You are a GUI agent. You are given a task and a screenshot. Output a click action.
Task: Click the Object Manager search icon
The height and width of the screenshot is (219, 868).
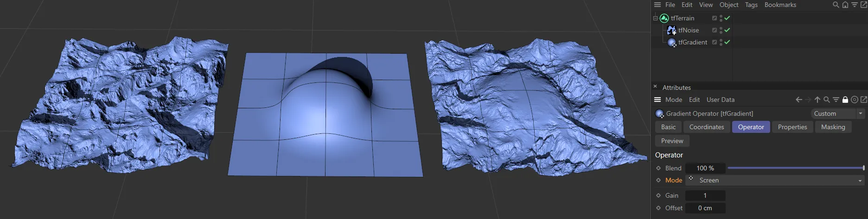pos(836,5)
